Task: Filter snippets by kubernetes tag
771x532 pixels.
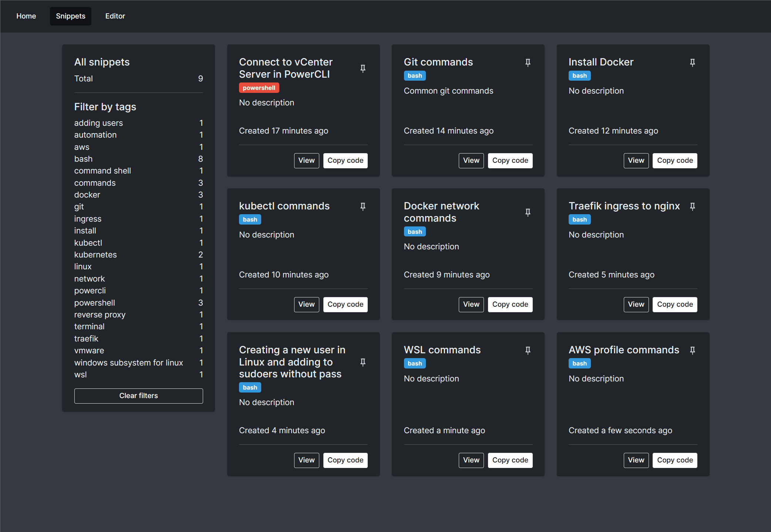Action: pyautogui.click(x=95, y=255)
